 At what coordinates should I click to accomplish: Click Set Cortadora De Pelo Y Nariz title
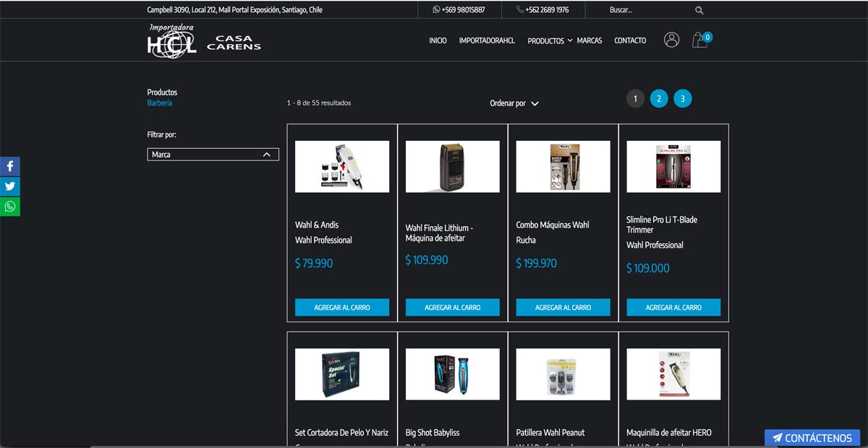click(341, 433)
